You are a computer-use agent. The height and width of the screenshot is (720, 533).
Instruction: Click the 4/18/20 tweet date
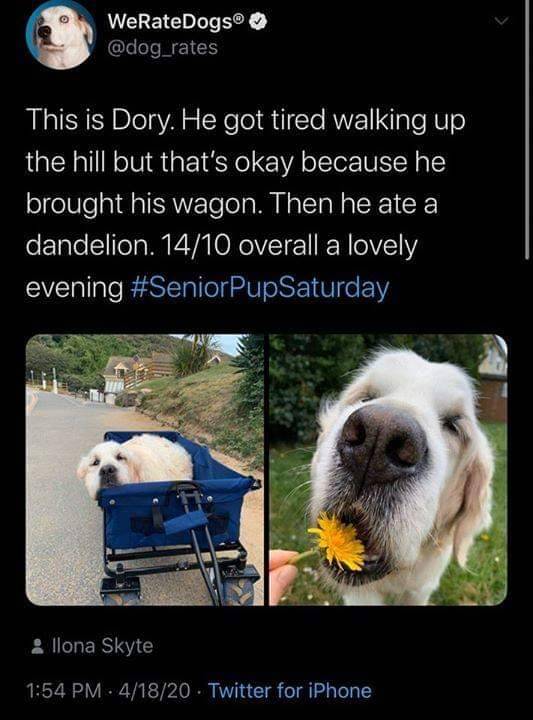154,691
